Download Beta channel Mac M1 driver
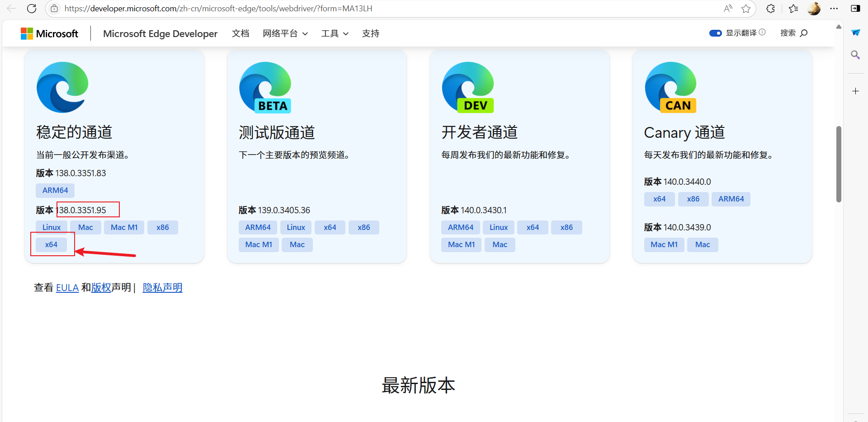The width and height of the screenshot is (868, 422). coord(259,244)
